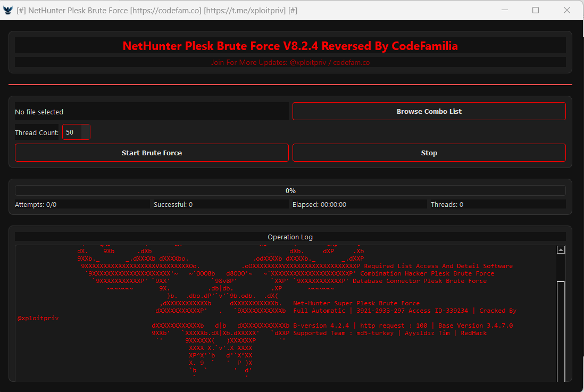Close the NetHunter window
The height and width of the screenshot is (392, 584).
[x=567, y=10]
